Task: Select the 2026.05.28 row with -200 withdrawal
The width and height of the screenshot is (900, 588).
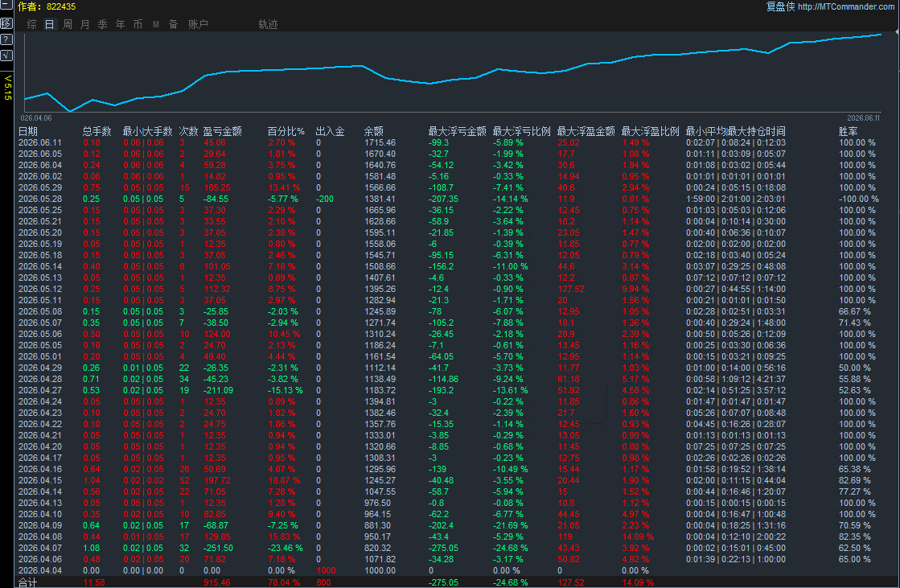Action: (449, 199)
